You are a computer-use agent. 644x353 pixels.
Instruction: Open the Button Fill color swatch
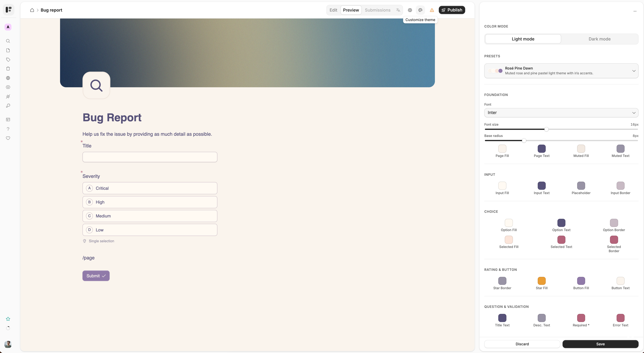tap(581, 281)
